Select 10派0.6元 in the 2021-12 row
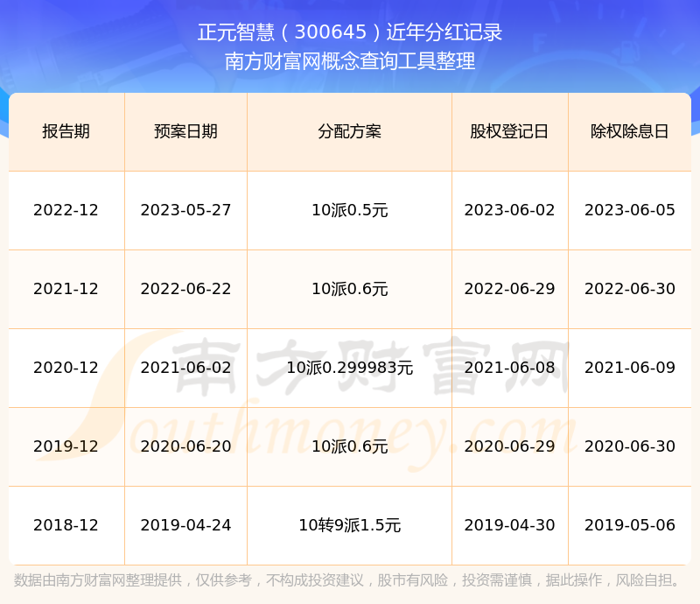Image resolution: width=700 pixels, height=604 pixels. coord(349,289)
